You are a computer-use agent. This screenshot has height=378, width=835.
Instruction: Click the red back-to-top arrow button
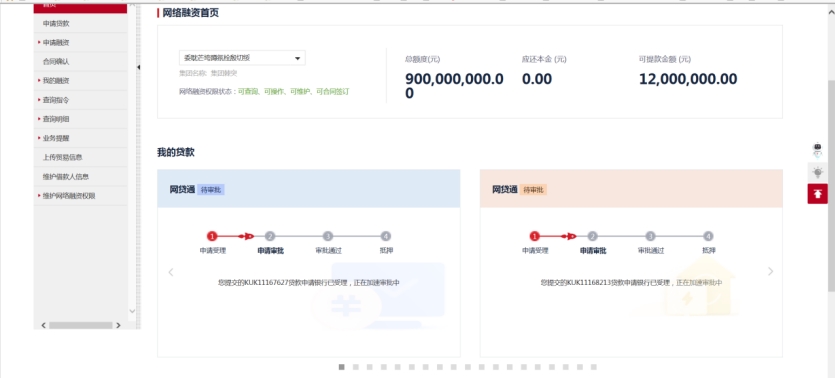click(817, 194)
